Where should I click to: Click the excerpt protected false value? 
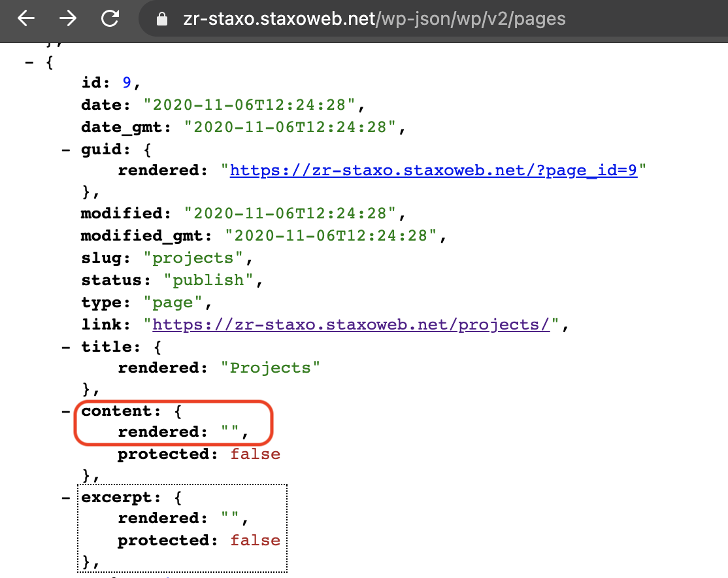click(255, 540)
